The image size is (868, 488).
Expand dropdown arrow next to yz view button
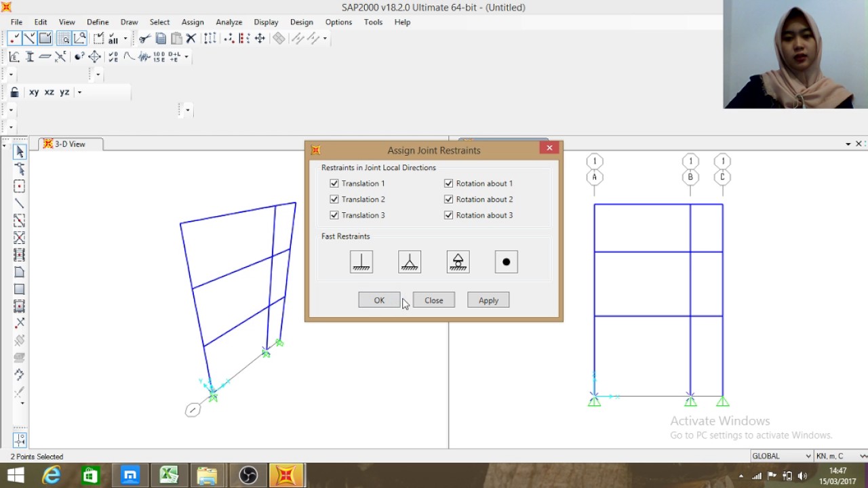pyautogui.click(x=79, y=92)
